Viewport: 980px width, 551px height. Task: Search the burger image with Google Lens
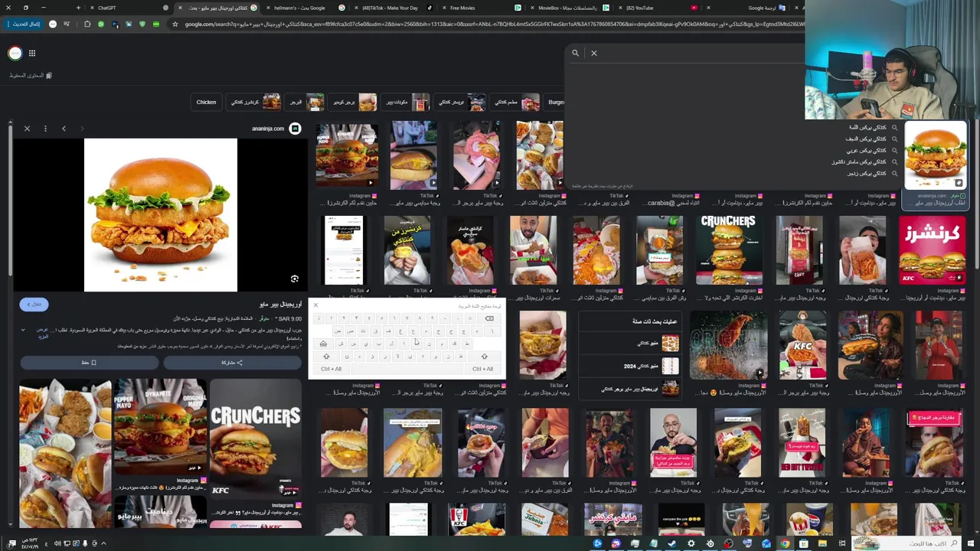[x=294, y=279]
